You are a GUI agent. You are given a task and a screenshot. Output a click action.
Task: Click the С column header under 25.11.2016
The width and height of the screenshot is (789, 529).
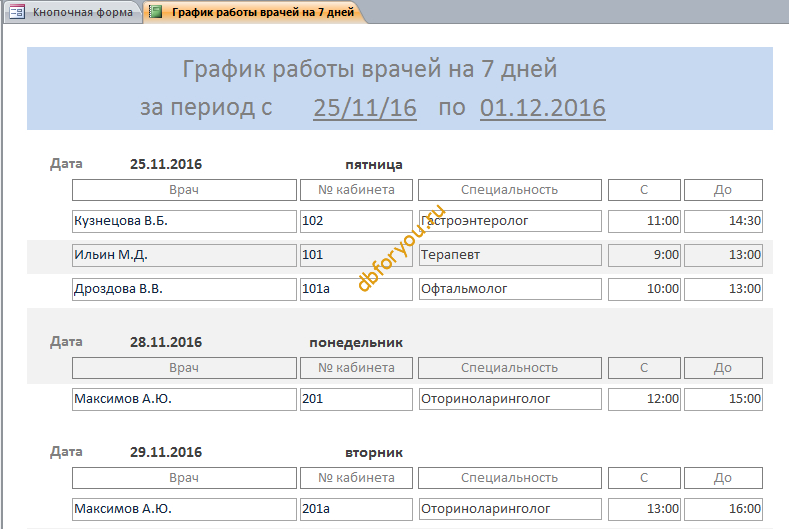click(644, 190)
